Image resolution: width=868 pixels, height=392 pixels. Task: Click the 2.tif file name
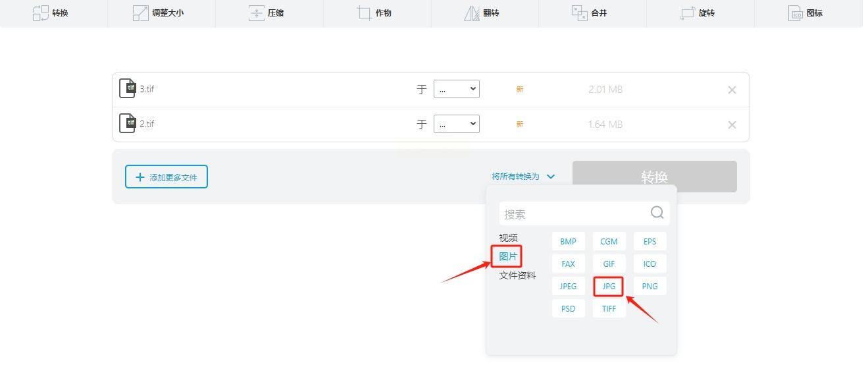tap(147, 124)
